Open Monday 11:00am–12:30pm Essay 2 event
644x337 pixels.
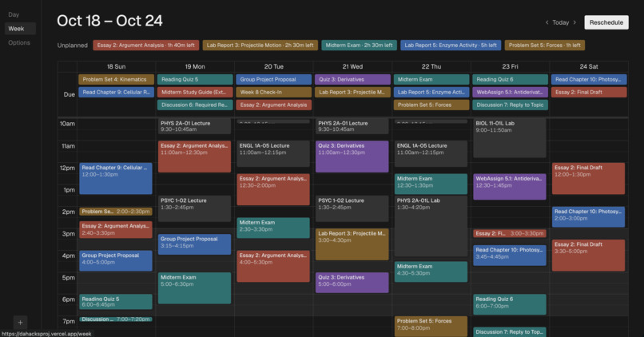pos(195,157)
